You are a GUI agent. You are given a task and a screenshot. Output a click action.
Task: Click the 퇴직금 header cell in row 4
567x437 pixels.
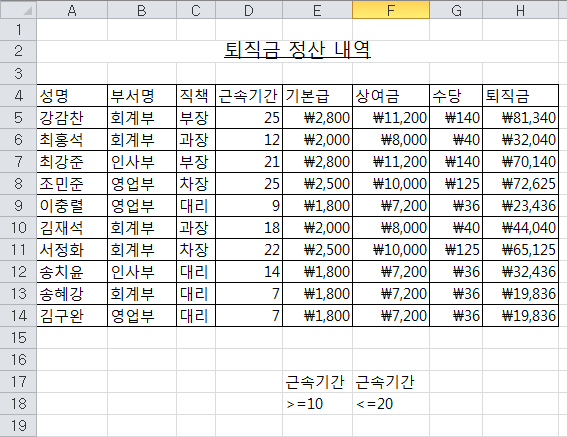tap(520, 96)
